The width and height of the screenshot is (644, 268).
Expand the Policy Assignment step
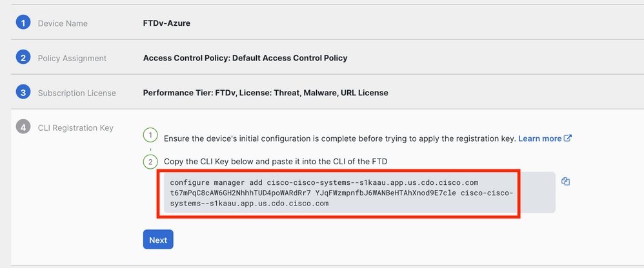(72, 58)
